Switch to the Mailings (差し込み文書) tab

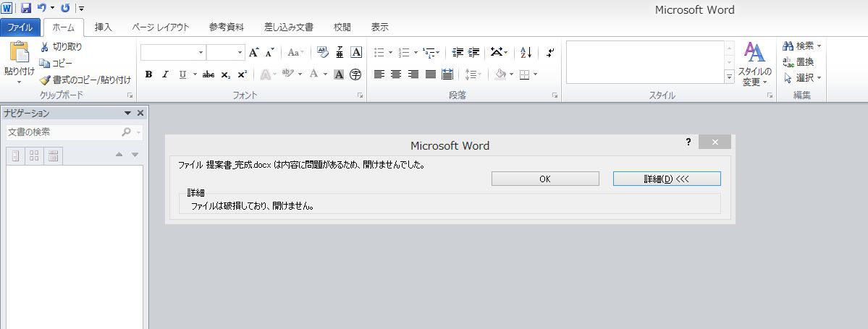coord(288,27)
